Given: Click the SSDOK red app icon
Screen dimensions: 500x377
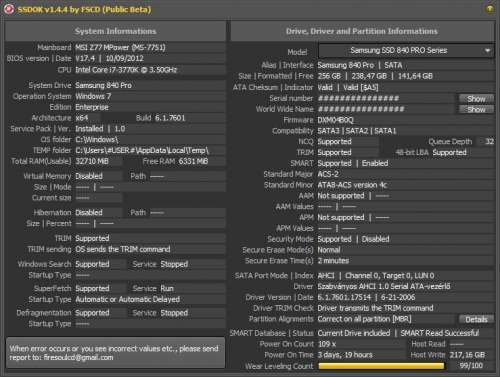Looking at the screenshot, I should [8, 9].
